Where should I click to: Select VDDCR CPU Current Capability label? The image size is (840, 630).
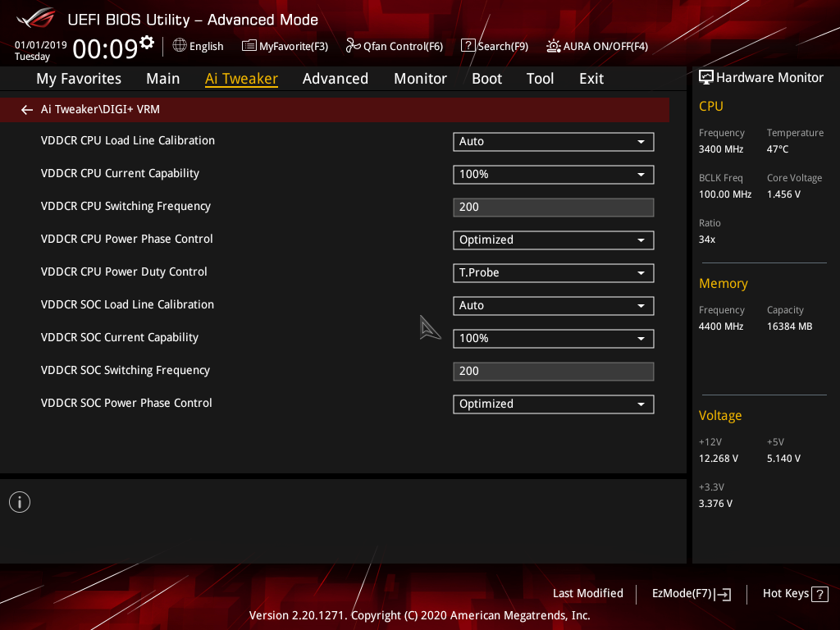[120, 174]
